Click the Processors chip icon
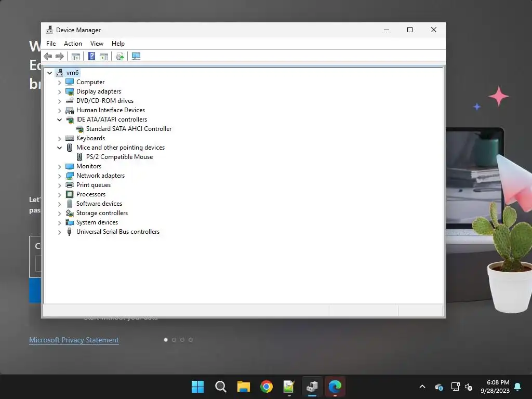The width and height of the screenshot is (532, 399). [x=70, y=194]
